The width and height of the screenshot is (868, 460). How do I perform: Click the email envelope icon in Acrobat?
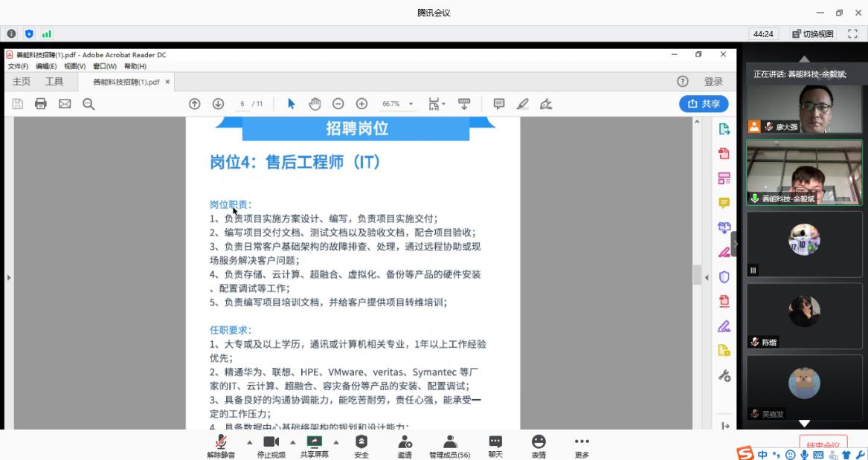click(65, 104)
